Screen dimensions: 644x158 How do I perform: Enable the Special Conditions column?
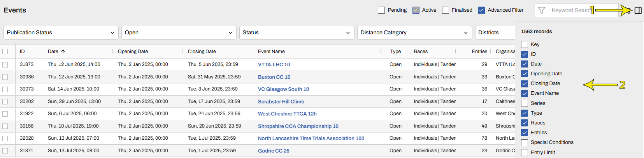tap(525, 143)
